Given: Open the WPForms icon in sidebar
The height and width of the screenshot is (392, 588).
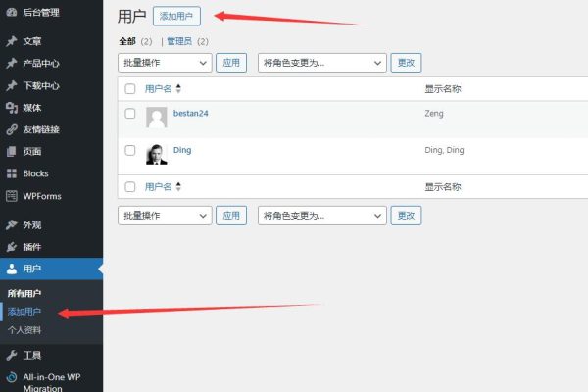Looking at the screenshot, I should pyautogui.click(x=12, y=196).
